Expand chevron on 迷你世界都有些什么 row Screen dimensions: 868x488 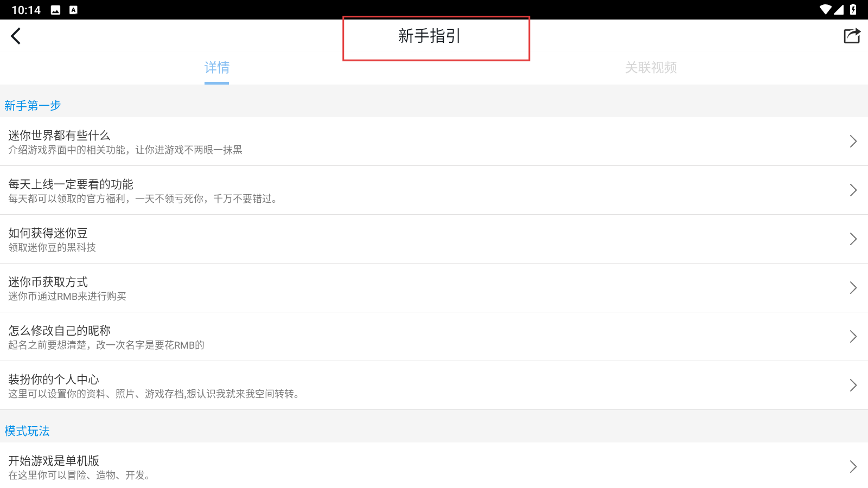[x=853, y=142]
